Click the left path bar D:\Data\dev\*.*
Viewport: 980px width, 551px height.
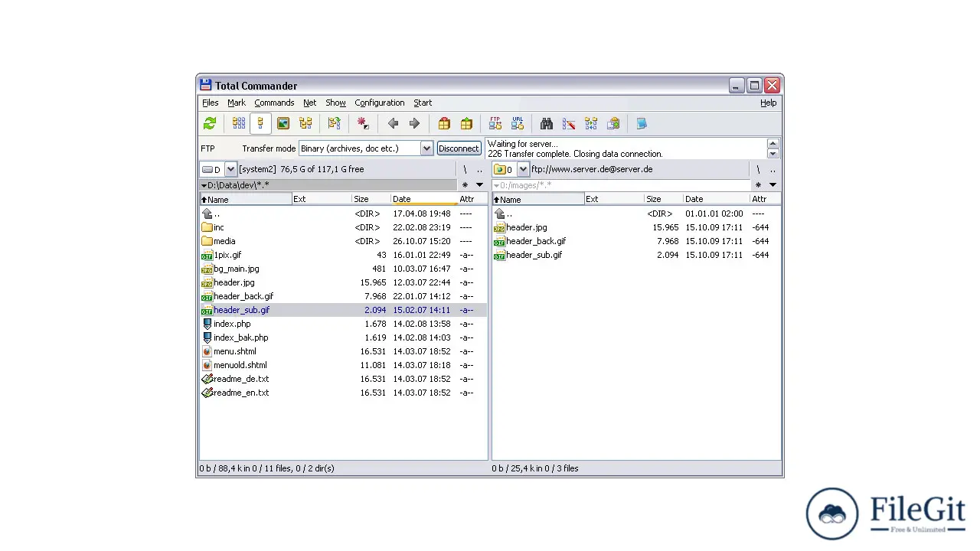[x=328, y=184]
